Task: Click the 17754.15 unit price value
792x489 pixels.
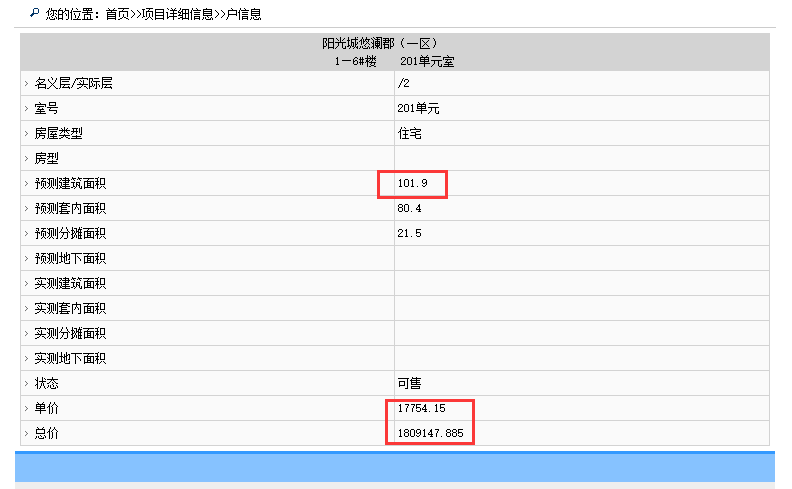Action: pyautogui.click(x=421, y=408)
